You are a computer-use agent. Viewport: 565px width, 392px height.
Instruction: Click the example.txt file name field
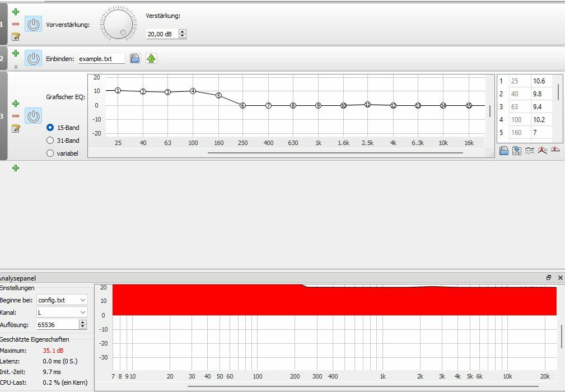101,58
